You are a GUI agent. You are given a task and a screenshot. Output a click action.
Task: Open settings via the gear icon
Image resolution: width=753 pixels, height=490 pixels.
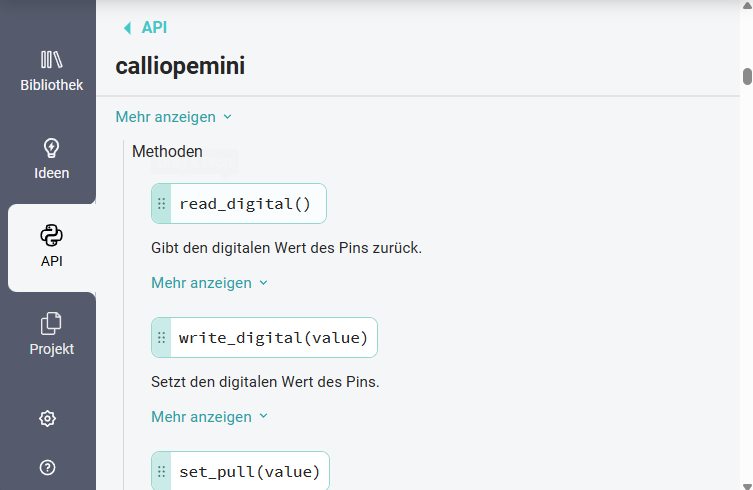click(x=47, y=419)
